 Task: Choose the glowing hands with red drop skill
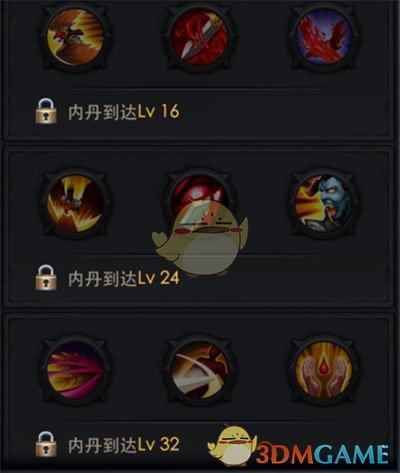pyautogui.click(x=323, y=370)
